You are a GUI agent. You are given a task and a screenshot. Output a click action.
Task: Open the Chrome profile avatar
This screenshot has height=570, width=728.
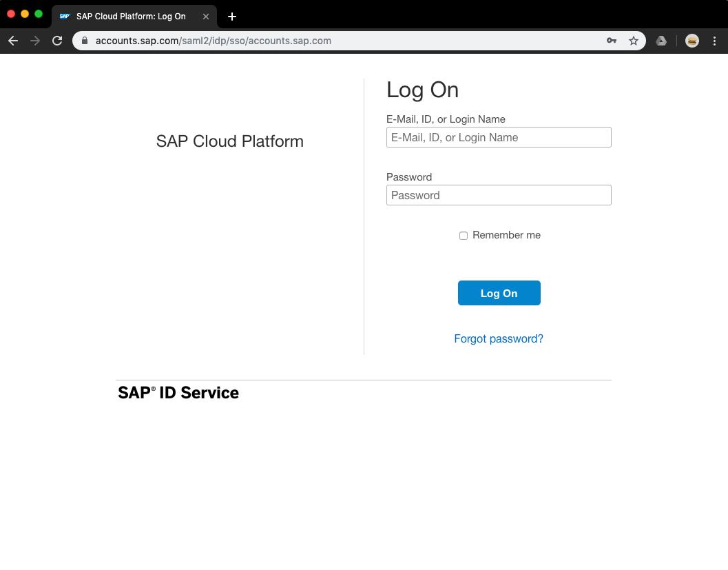pos(691,41)
